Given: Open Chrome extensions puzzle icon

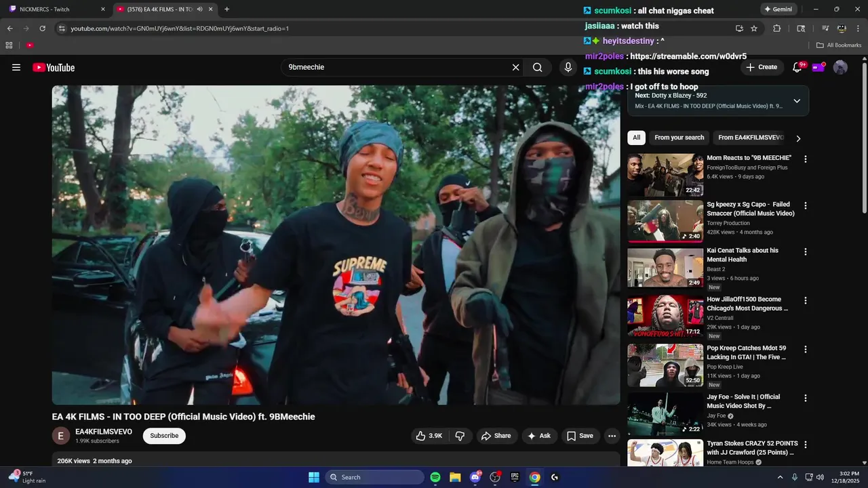Looking at the screenshot, I should tap(777, 28).
